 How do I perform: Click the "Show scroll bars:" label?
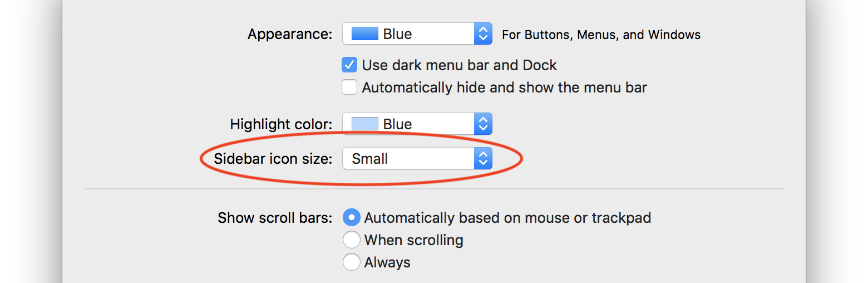(x=275, y=217)
